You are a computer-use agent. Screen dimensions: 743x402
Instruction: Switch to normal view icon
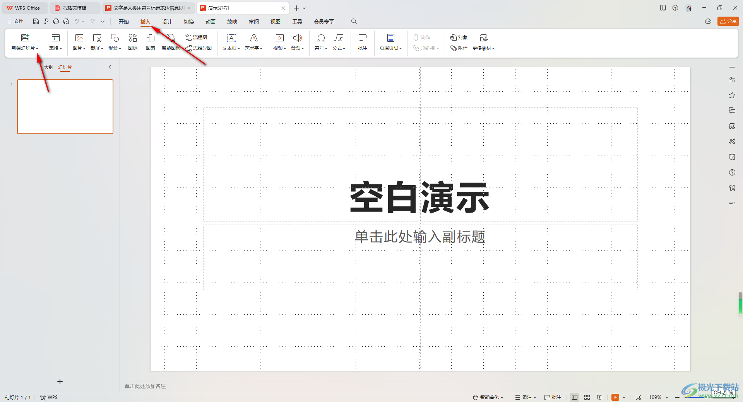574,397
